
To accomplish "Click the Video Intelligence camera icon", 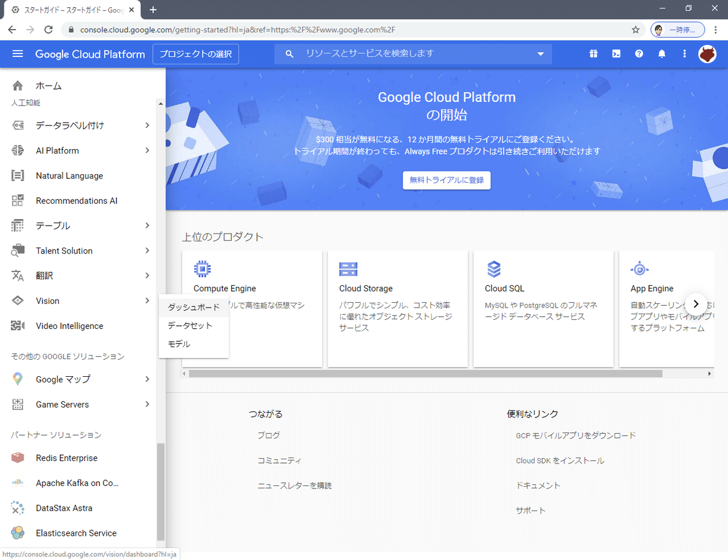I will [18, 326].
